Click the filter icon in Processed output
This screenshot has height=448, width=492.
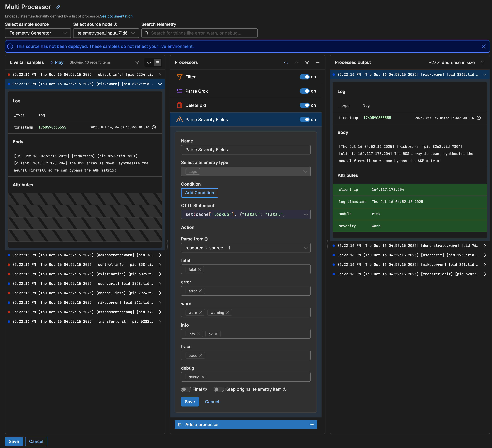click(482, 63)
